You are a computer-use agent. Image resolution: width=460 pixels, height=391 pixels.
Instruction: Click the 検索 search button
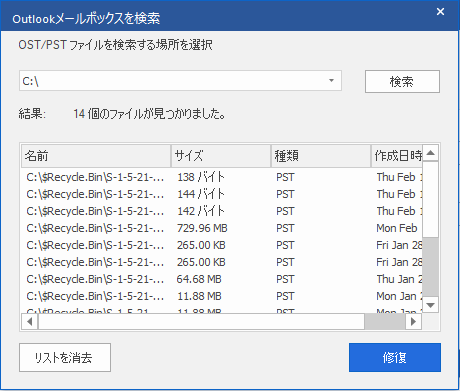[x=402, y=81]
